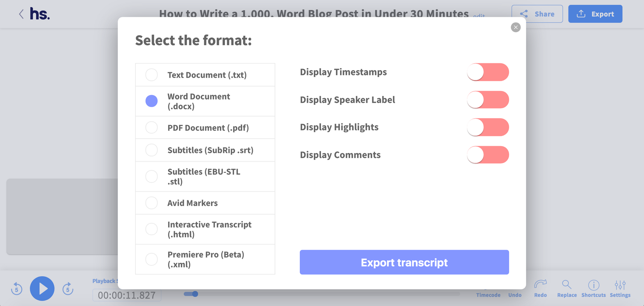Skip forward 5 seconds icon
This screenshot has width=644, height=306.
click(68, 289)
